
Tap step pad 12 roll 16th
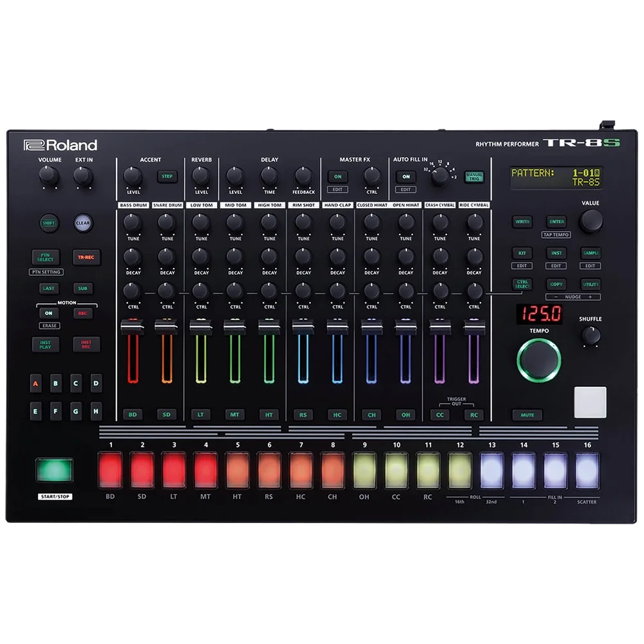460,470
